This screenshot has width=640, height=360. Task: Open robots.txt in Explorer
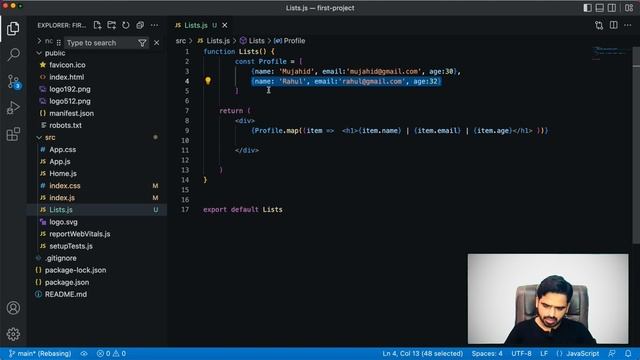point(65,125)
